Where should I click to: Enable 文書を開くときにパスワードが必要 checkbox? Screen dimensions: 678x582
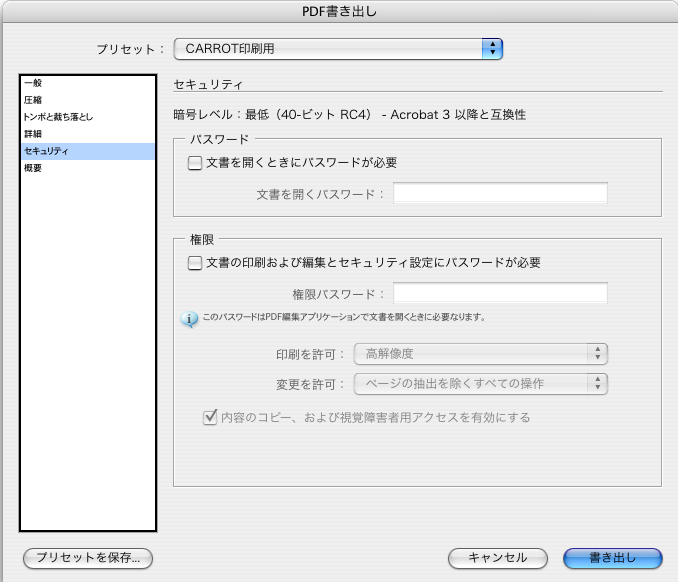click(x=195, y=163)
